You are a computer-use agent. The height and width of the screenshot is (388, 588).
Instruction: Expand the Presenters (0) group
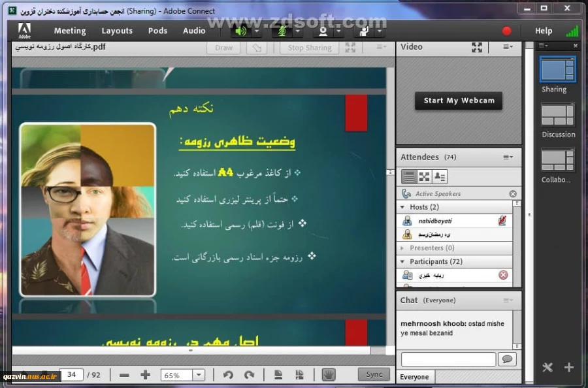click(x=402, y=248)
